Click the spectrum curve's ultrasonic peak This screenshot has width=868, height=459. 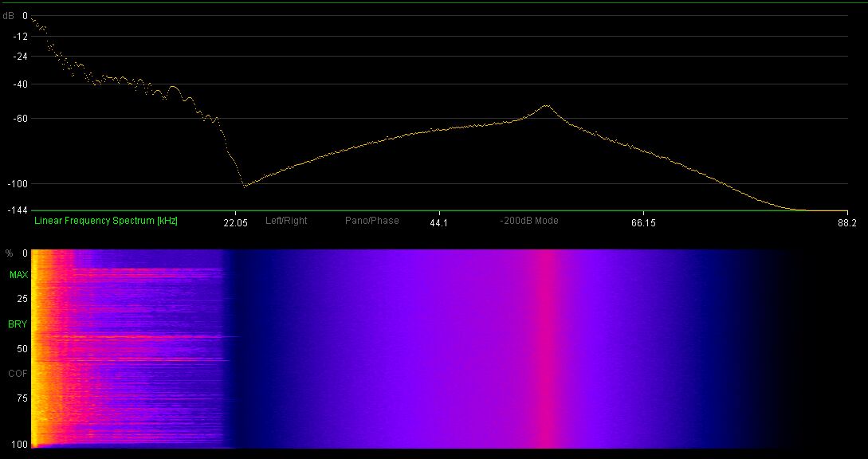546,105
